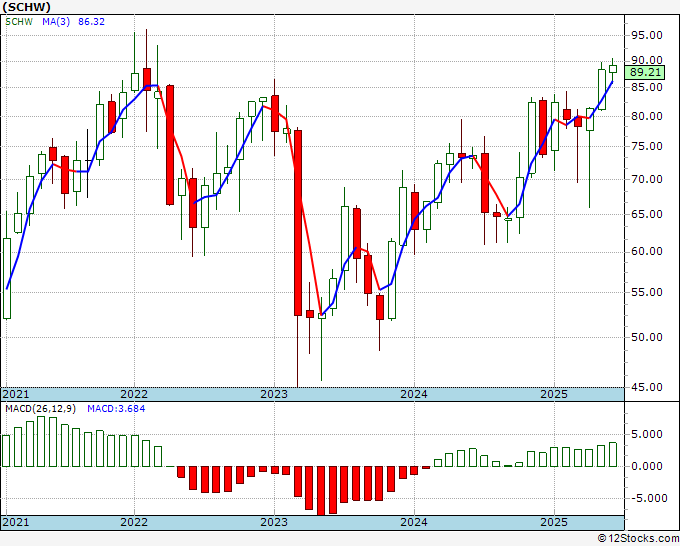Screen dimensions: 680x546
Task: Click the 60.00 price axis label
Action: [x=646, y=252]
